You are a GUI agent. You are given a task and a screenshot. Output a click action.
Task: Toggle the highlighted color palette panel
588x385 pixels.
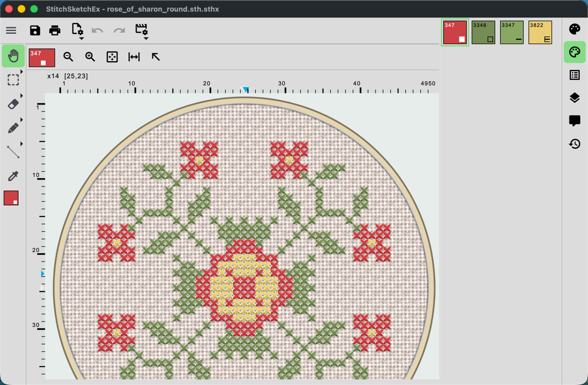point(574,52)
